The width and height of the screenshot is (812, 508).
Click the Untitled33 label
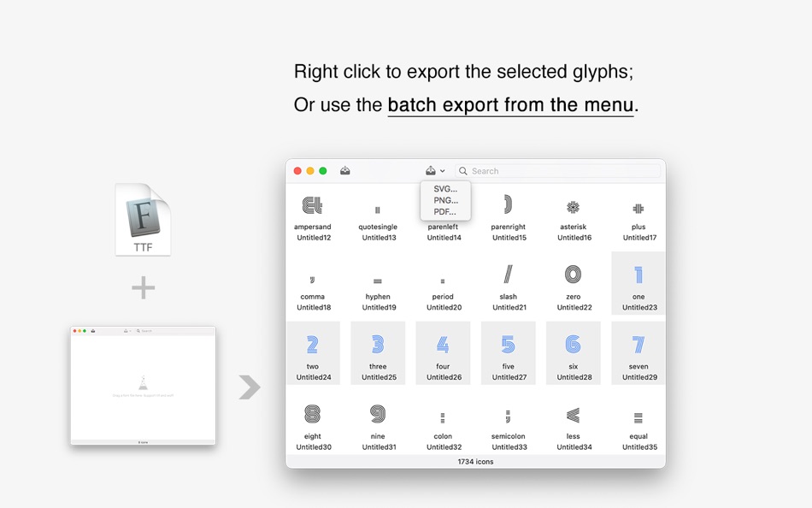509,446
